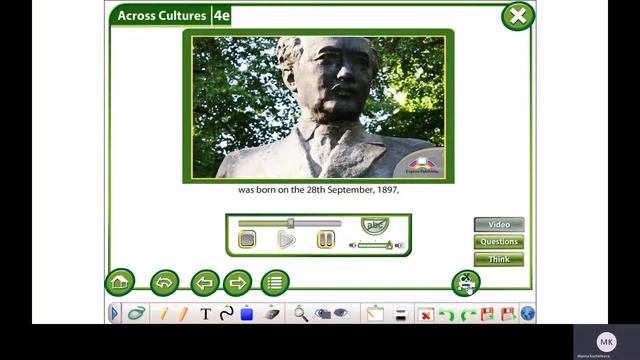Redo the annotation
Image resolution: width=640 pixels, height=360 pixels.
point(468,314)
